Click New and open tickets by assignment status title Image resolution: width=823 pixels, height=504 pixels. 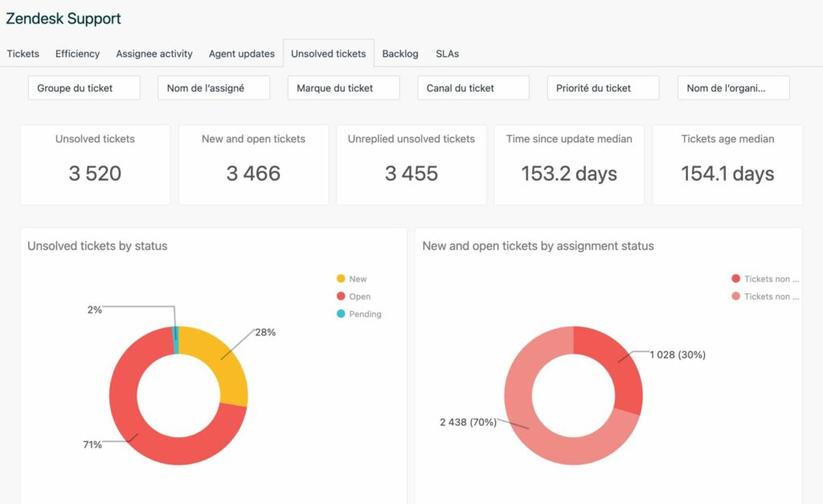coord(538,246)
